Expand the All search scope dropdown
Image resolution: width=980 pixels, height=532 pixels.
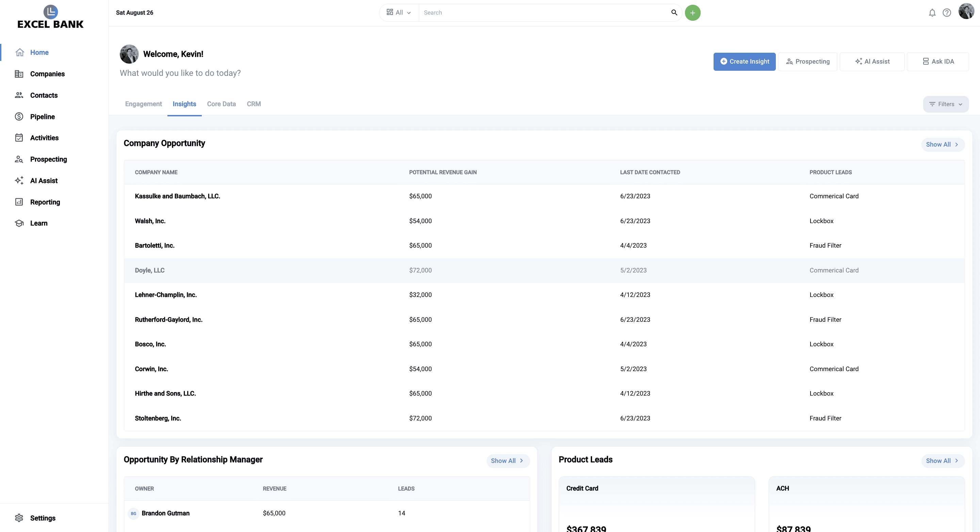pyautogui.click(x=399, y=13)
